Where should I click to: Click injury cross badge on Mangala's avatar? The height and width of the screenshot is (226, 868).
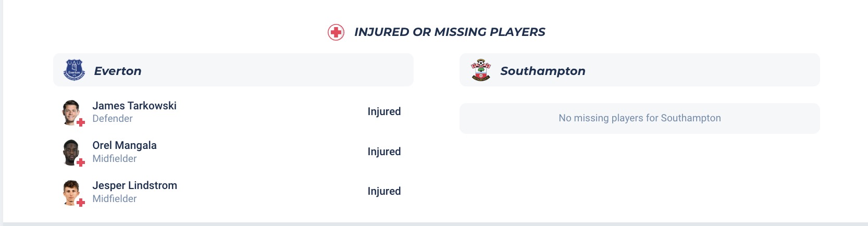click(81, 162)
